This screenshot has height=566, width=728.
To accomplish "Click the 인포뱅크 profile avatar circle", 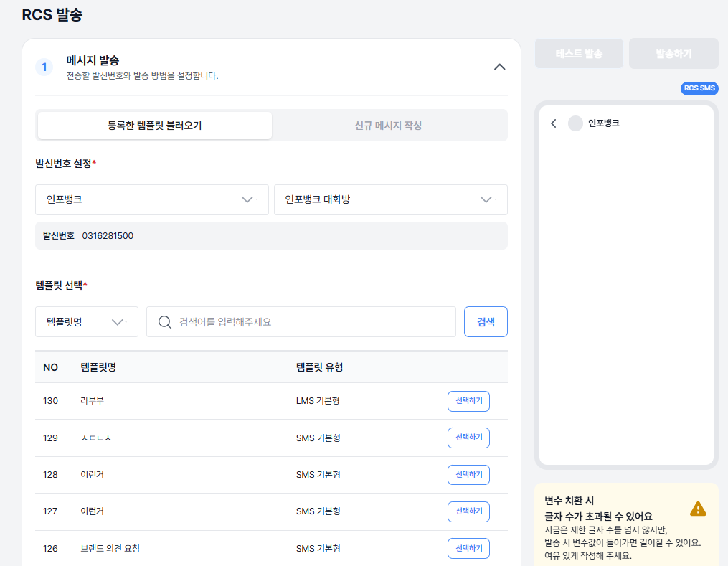I will click(575, 123).
